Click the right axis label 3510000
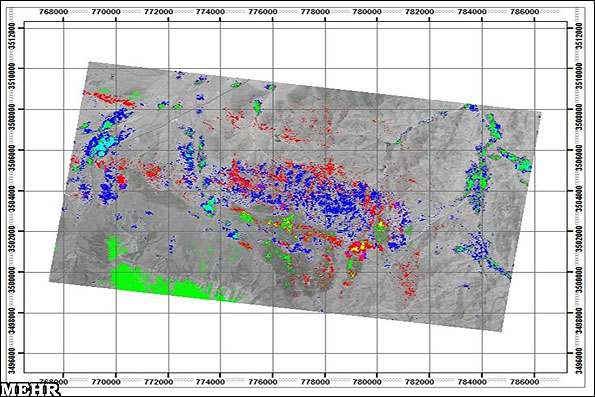Image resolution: width=595 pixels, height=397 pixels. [x=579, y=76]
